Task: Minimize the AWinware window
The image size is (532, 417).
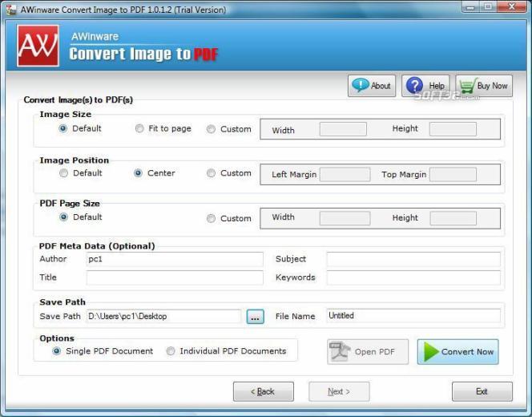Action: click(x=470, y=6)
